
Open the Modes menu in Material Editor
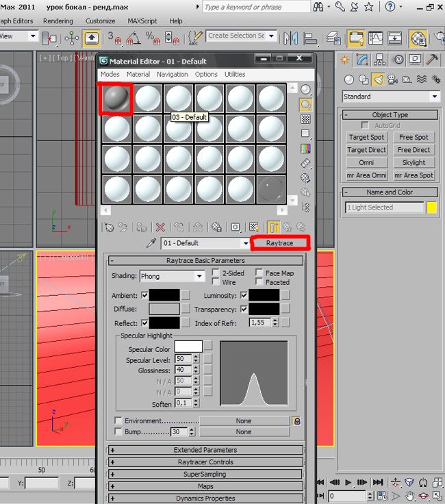click(110, 74)
